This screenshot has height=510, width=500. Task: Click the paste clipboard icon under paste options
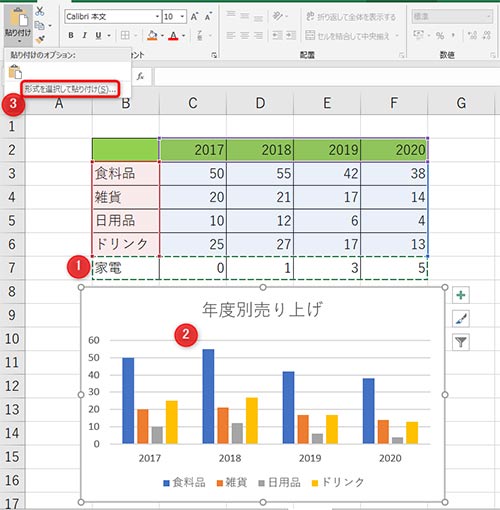pos(15,72)
